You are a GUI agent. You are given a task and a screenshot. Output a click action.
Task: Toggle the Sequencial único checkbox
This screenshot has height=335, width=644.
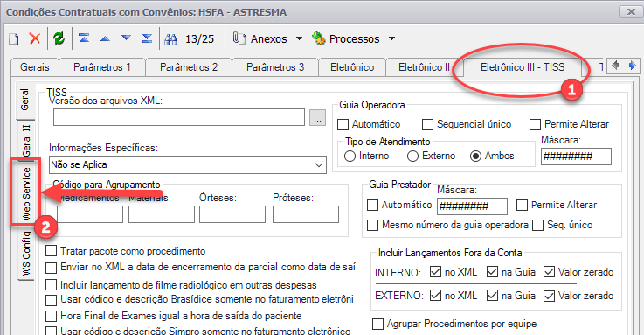(x=427, y=124)
